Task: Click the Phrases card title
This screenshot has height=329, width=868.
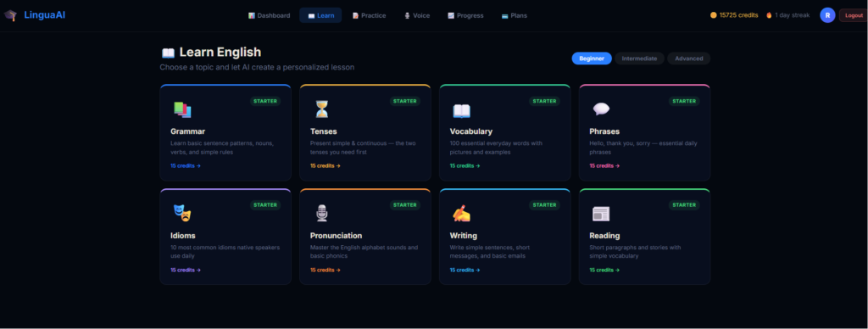Action: click(x=604, y=131)
